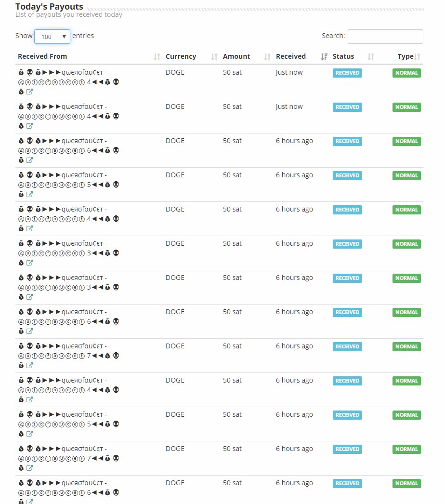Click the DOGE currency cell in the fifth row
The height and width of the screenshot is (504, 445).
coord(175,209)
